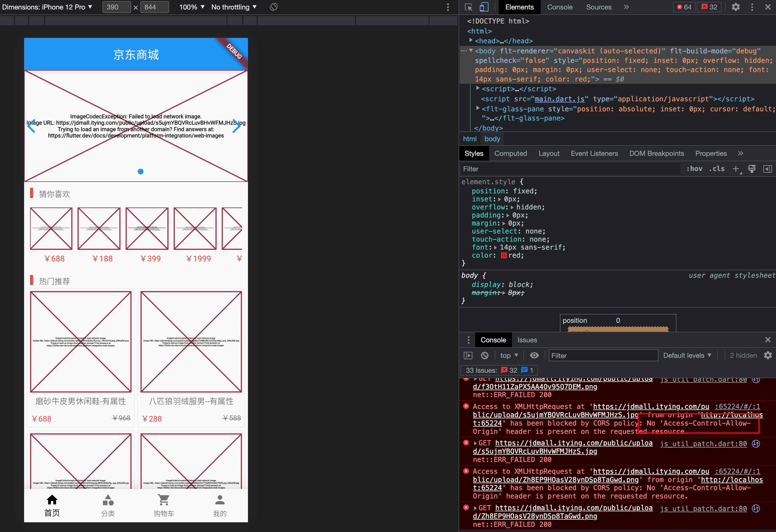Toggle the computed styles sidebar icon
This screenshot has height=532, width=776.
(x=767, y=169)
